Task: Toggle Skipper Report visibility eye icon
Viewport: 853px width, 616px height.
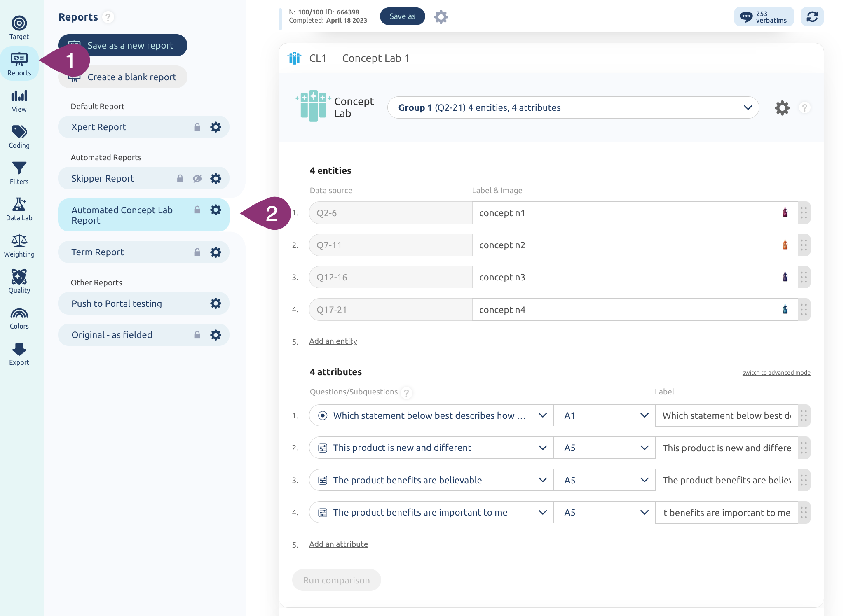Action: (197, 178)
